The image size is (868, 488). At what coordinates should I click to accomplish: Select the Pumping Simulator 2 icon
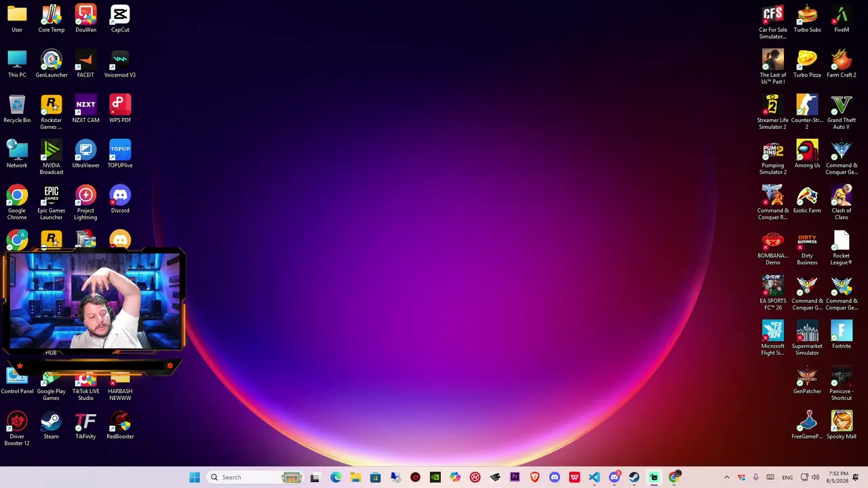coord(773,158)
